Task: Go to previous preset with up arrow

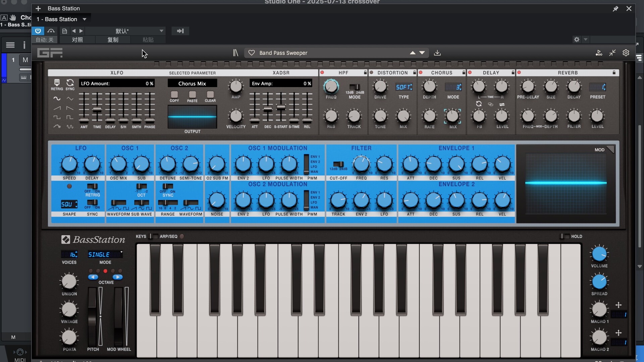Action: point(413,53)
